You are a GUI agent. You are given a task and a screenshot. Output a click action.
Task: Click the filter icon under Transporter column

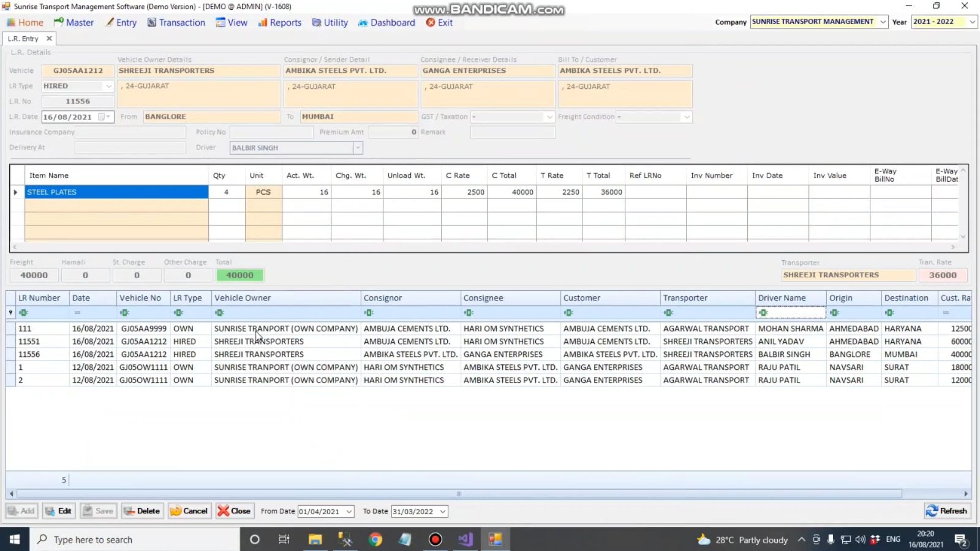pyautogui.click(x=668, y=313)
